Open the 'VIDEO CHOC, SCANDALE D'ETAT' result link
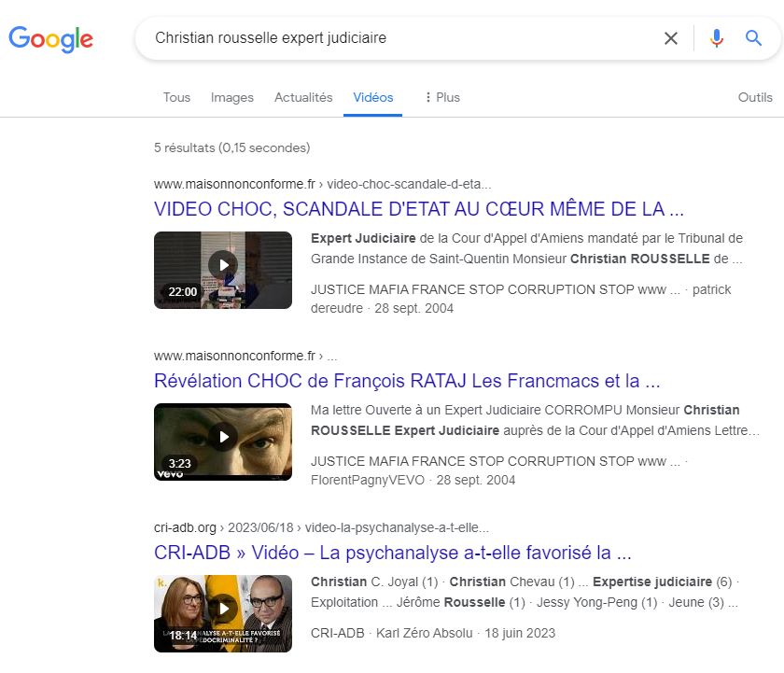 pos(418,209)
